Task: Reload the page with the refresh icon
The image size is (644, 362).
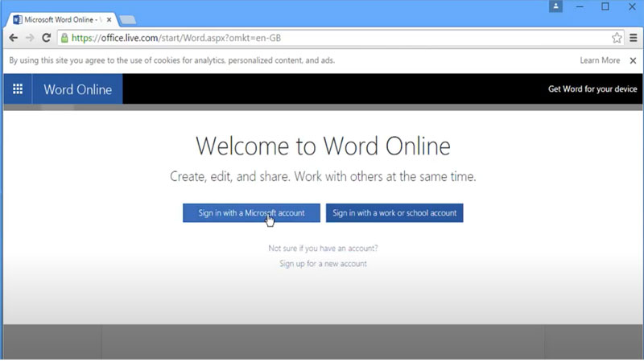Action: (47, 38)
